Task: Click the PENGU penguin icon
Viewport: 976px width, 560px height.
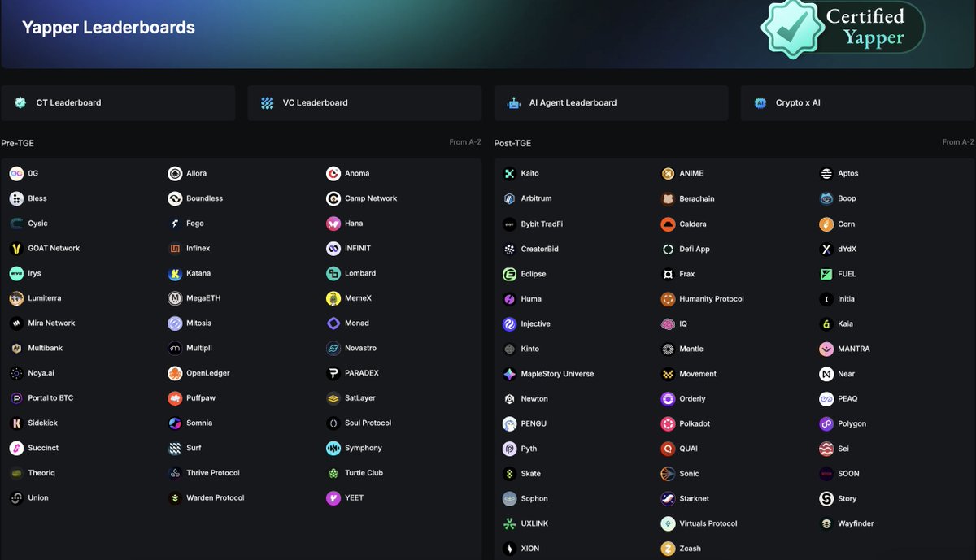Action: [509, 424]
